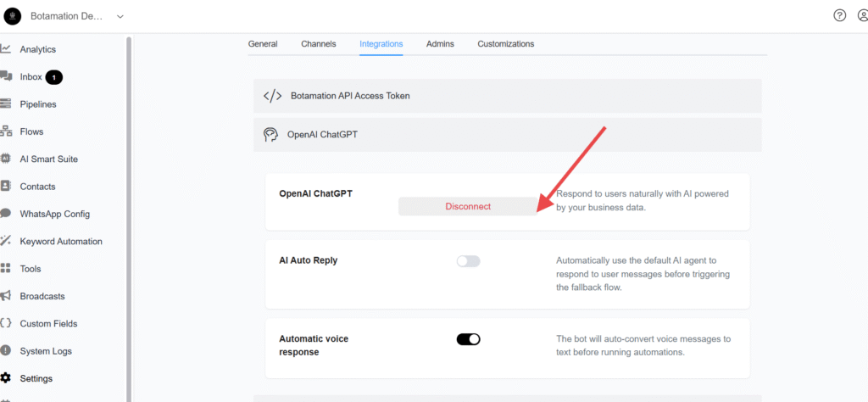Open Analytics from the sidebar
This screenshot has width=868, height=402.
[x=37, y=49]
